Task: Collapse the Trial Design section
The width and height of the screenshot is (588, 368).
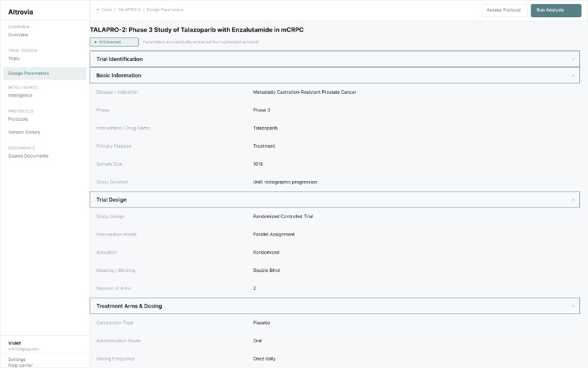Action: coord(334,199)
